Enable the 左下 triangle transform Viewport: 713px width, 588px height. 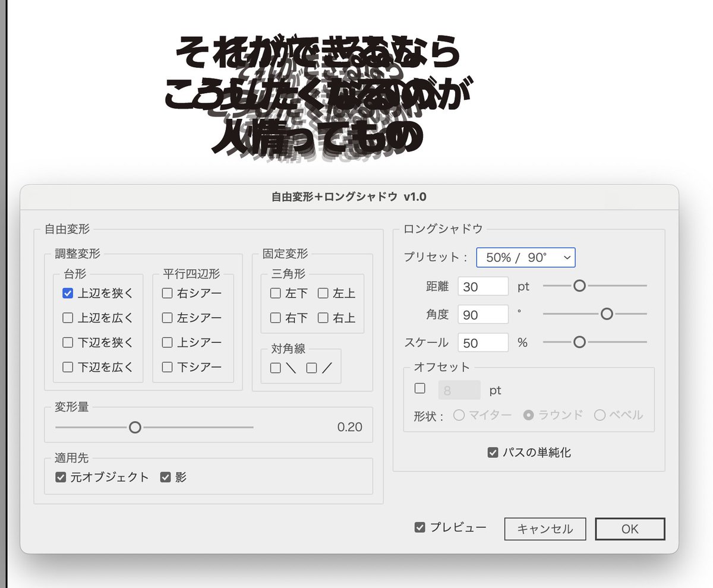pos(275,293)
